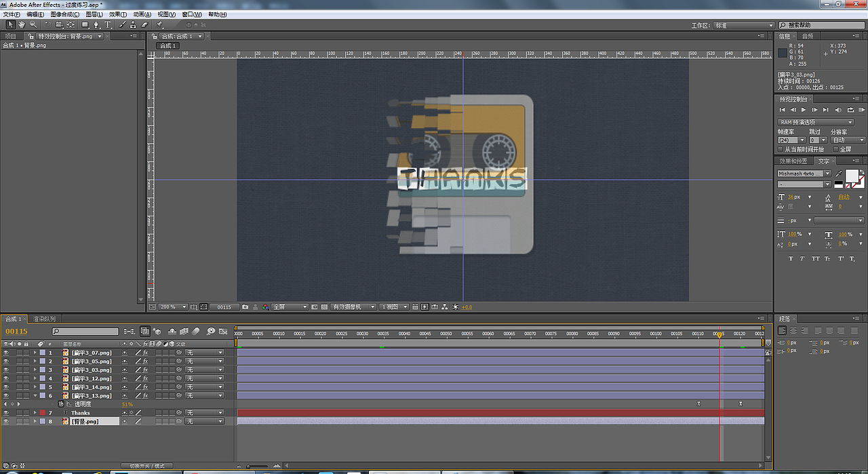Image resolution: width=868 pixels, height=474 pixels.
Task: Select the Zoom magnifier tool
Action: (33, 24)
